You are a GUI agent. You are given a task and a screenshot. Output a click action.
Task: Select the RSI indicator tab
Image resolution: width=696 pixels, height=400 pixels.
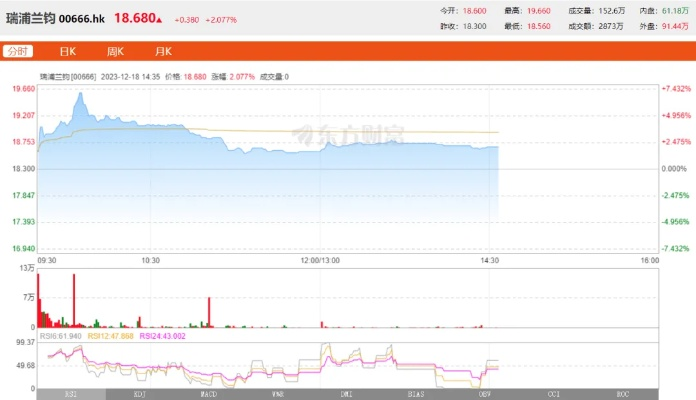pos(70,395)
